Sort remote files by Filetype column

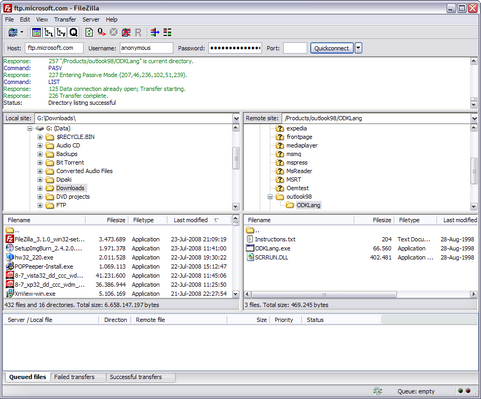point(415,220)
